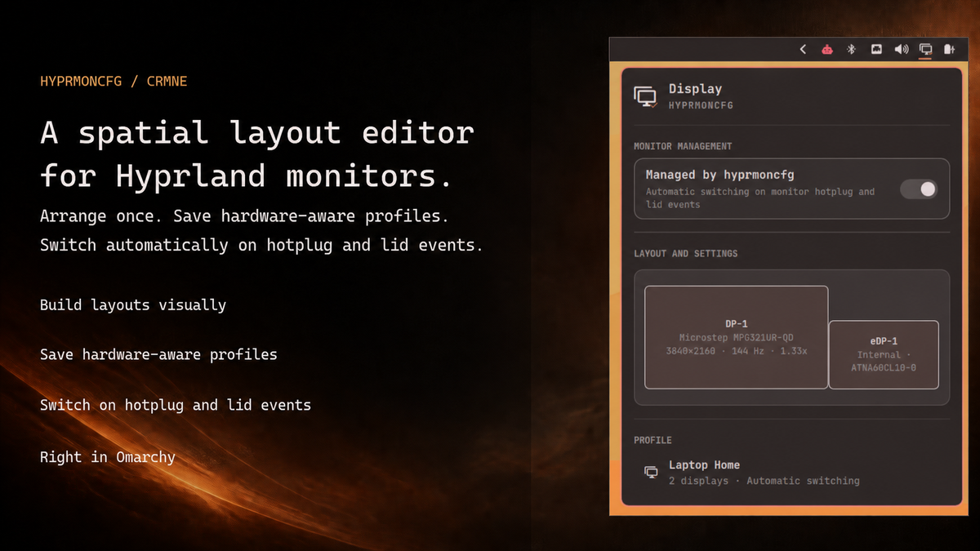The height and width of the screenshot is (551, 980).
Task: Click the text Build layouts visually
Action: click(x=133, y=305)
